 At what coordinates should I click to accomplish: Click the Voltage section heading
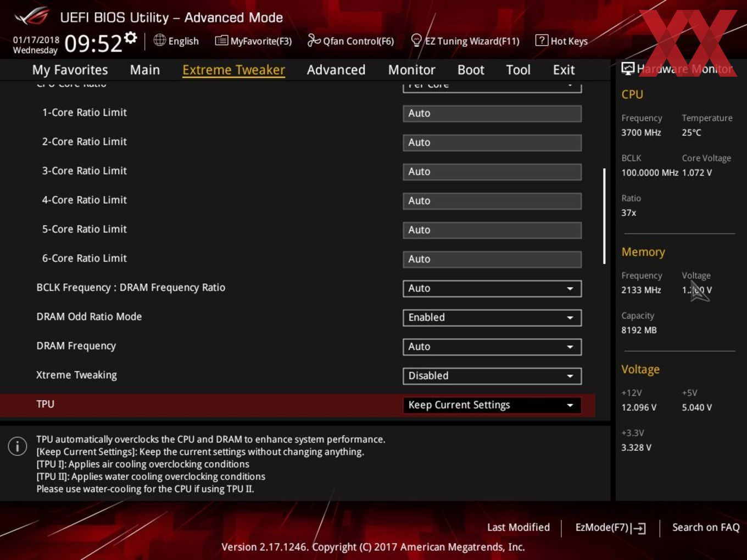(x=640, y=369)
